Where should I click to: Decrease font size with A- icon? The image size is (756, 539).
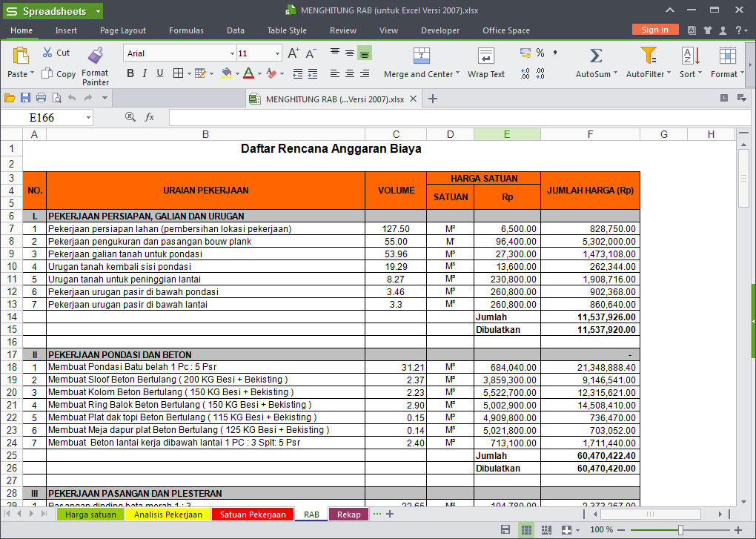(311, 53)
